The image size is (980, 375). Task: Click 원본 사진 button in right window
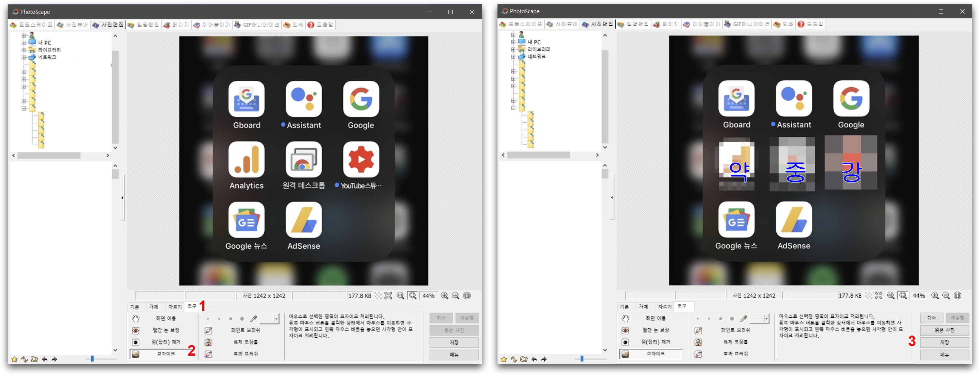pyautogui.click(x=944, y=330)
